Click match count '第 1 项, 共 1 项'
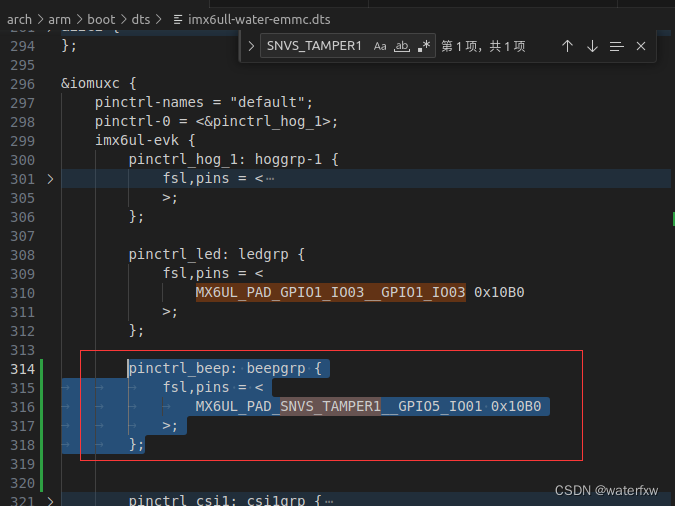The height and width of the screenshot is (506, 675). tap(483, 46)
